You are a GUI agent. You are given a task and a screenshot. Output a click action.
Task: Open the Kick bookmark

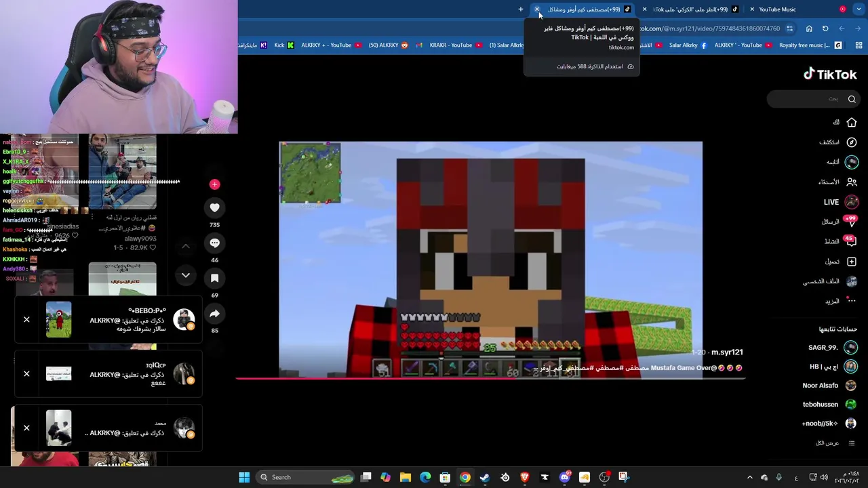click(x=284, y=45)
